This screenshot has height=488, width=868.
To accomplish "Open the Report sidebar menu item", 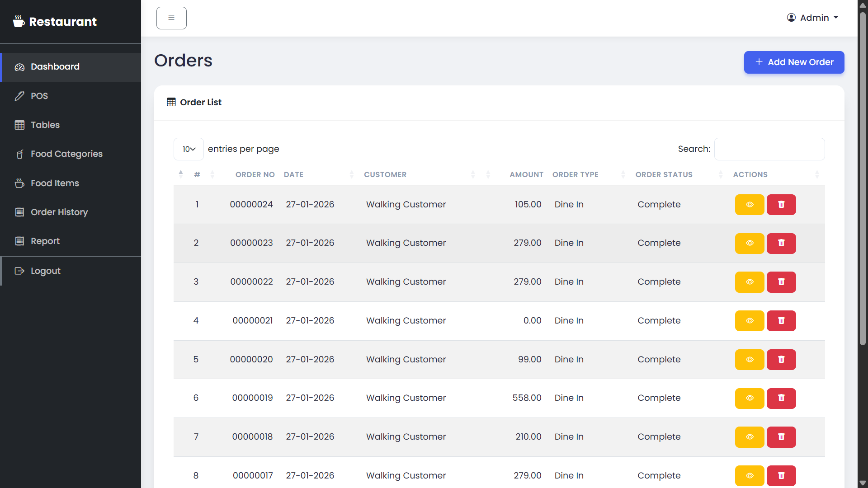I will point(71,241).
